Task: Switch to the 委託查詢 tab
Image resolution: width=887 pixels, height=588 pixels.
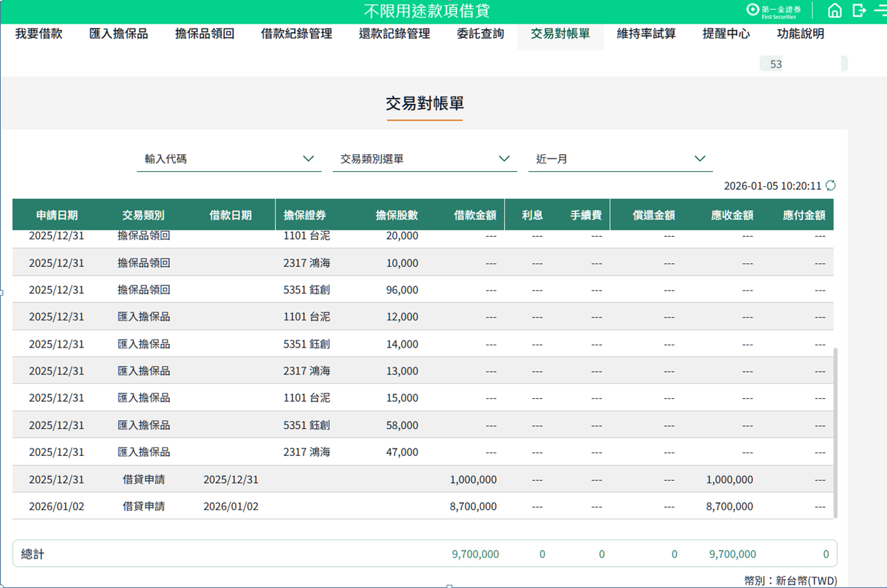Action: [480, 34]
